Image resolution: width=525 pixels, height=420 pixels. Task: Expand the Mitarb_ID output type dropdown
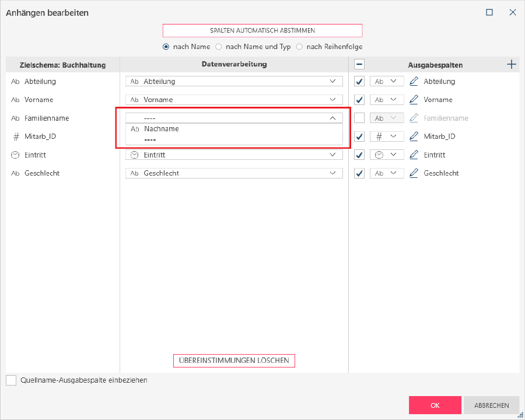tap(387, 136)
